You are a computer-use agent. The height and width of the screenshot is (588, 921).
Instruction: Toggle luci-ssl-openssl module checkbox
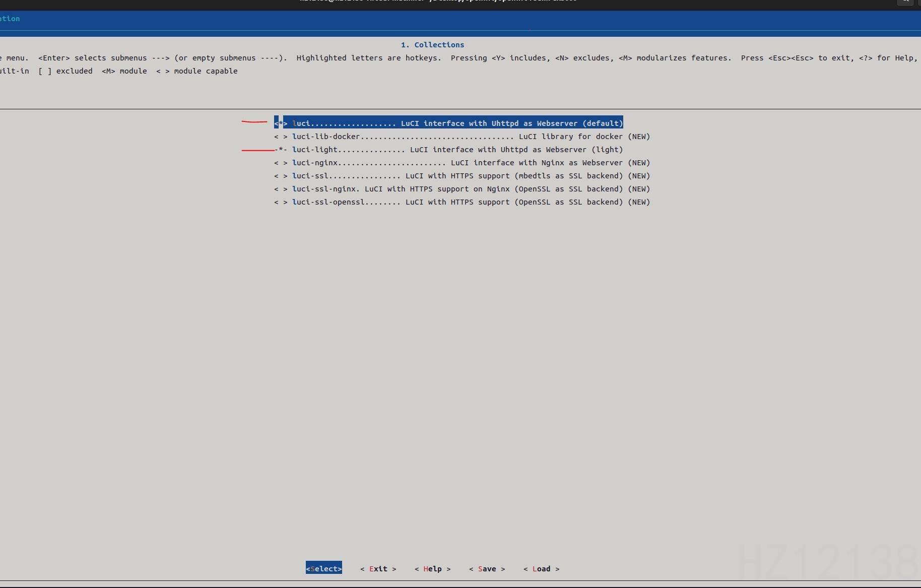click(x=281, y=202)
